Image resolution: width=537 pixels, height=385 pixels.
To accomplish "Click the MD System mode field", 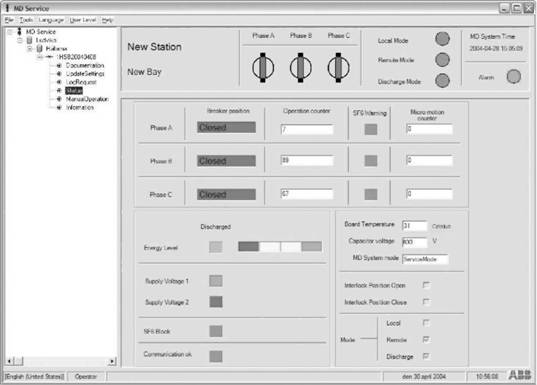I will [425, 259].
